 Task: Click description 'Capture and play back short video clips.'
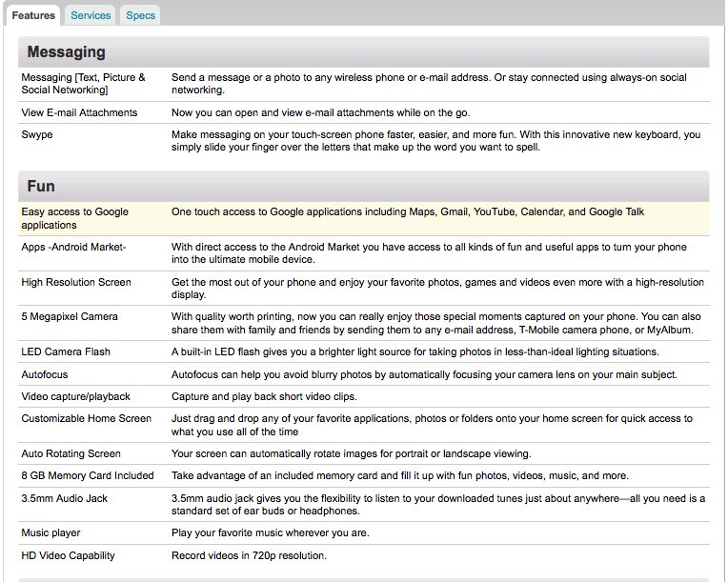pos(264,397)
